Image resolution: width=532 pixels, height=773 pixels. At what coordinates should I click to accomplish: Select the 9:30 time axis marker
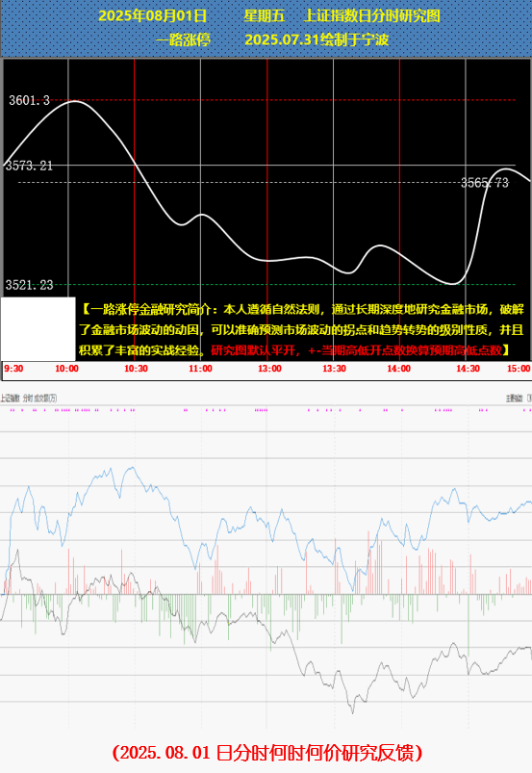pos(13,369)
